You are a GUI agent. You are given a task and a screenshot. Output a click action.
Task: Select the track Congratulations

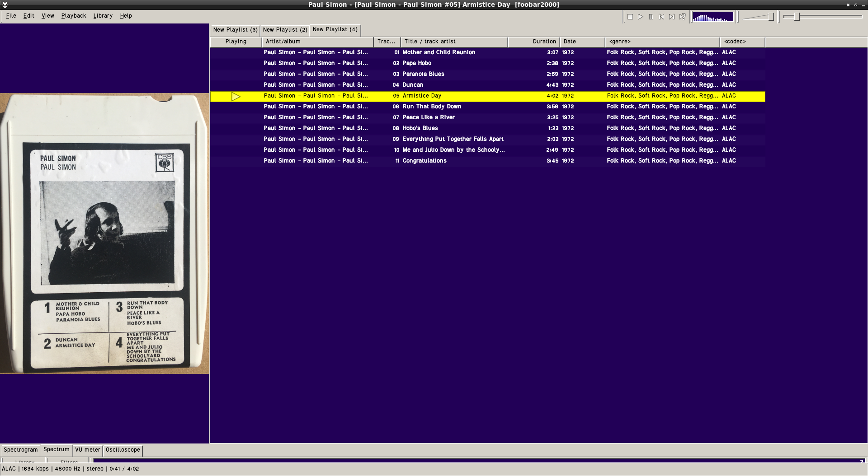488,161
